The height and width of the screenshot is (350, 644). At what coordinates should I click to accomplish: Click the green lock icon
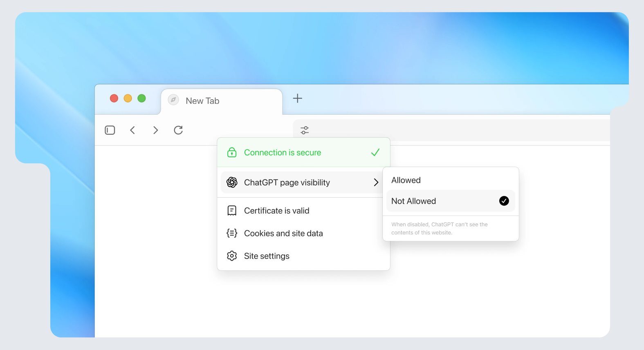click(x=232, y=152)
